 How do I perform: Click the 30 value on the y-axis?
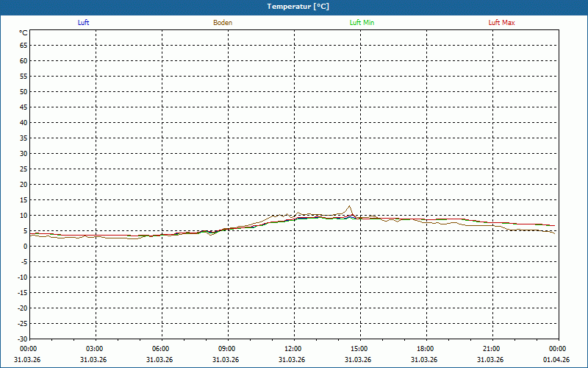(x=24, y=154)
